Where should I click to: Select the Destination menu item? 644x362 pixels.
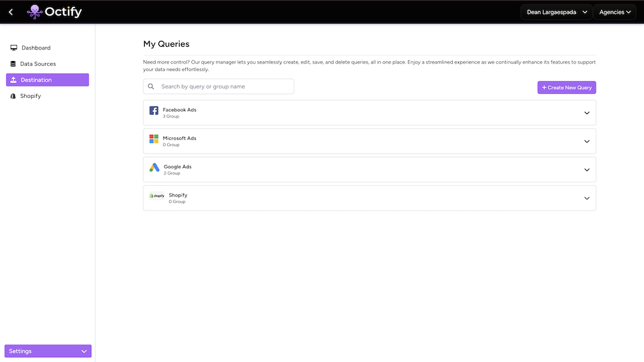[x=48, y=80]
